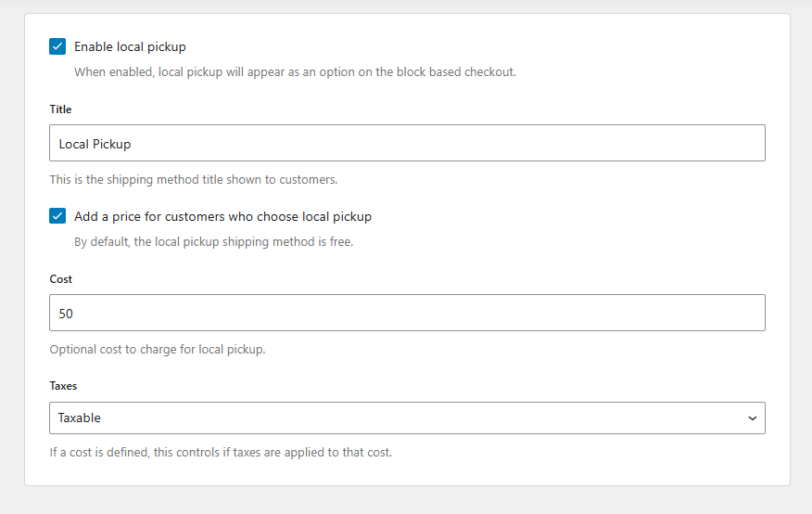This screenshot has height=514, width=812.
Task: Click the block based checkout description text
Action: (295, 71)
